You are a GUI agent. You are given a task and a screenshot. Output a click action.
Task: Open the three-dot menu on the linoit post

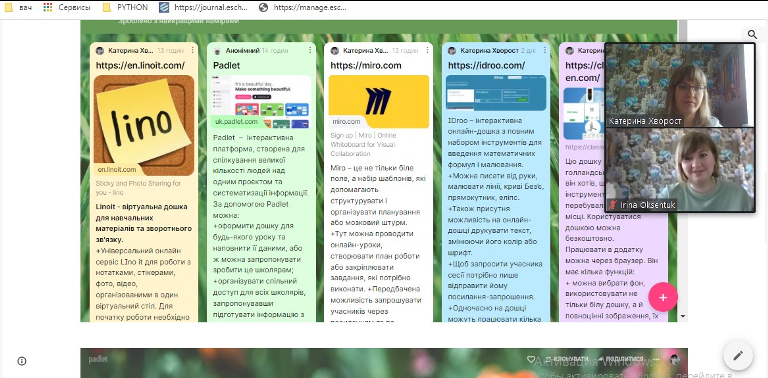(192, 50)
